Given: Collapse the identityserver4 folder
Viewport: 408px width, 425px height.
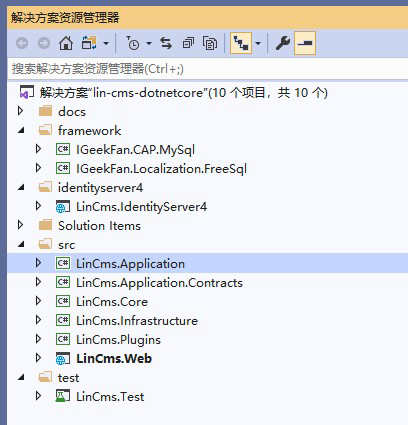Looking at the screenshot, I should (x=21, y=187).
